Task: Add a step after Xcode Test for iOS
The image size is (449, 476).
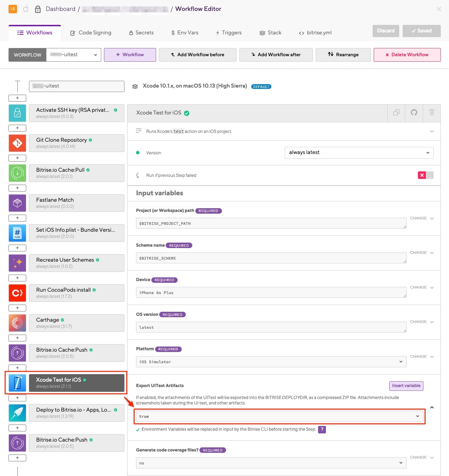Action: tap(17, 398)
